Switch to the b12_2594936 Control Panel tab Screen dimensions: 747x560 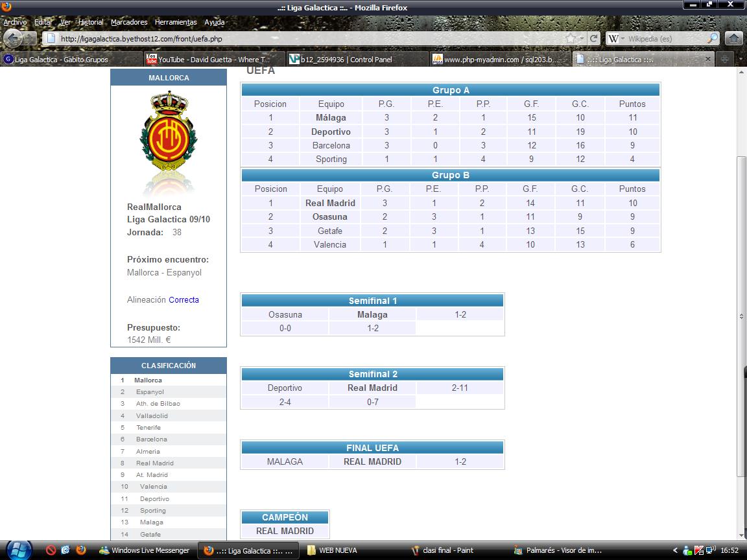coord(357,59)
